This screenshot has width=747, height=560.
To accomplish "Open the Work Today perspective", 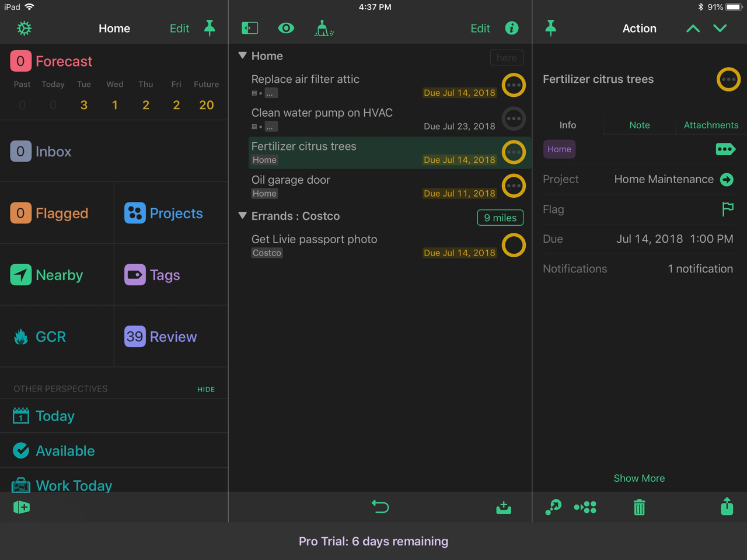I will point(62,485).
